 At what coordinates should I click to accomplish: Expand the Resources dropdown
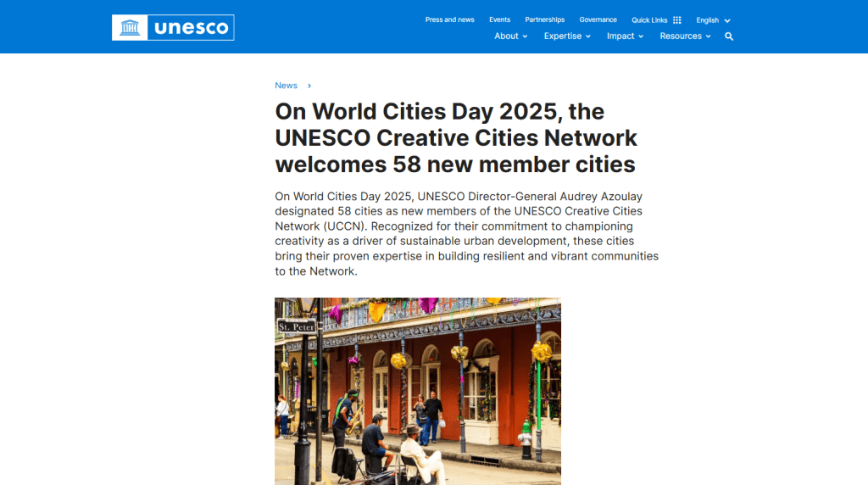[x=685, y=36]
